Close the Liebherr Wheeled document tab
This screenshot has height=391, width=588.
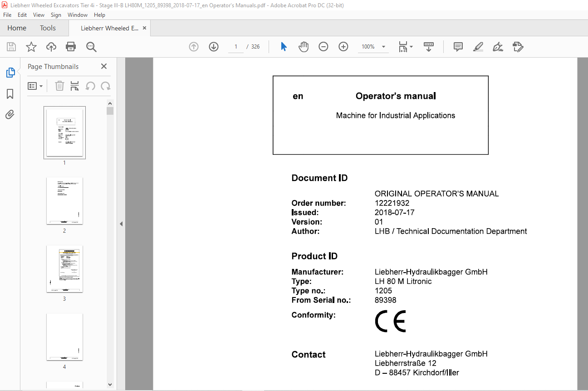tap(145, 28)
